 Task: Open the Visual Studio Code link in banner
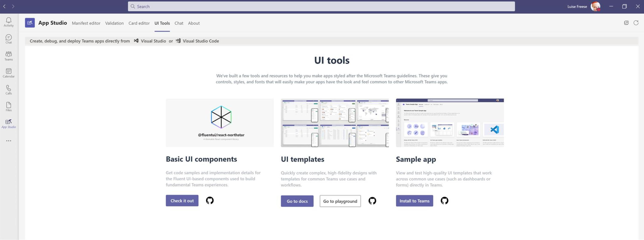click(x=200, y=41)
